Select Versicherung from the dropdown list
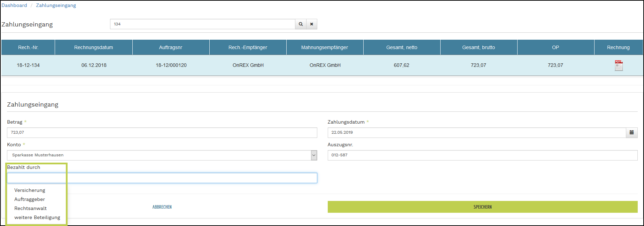Viewport: 644px width, 226px height. tap(30, 190)
